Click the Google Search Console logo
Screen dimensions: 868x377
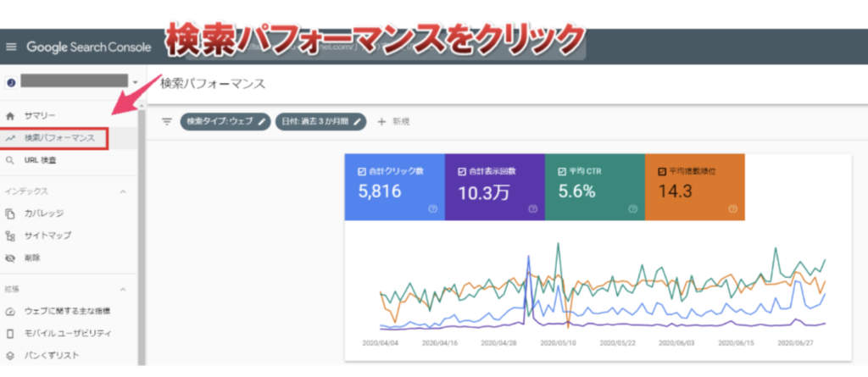click(88, 47)
